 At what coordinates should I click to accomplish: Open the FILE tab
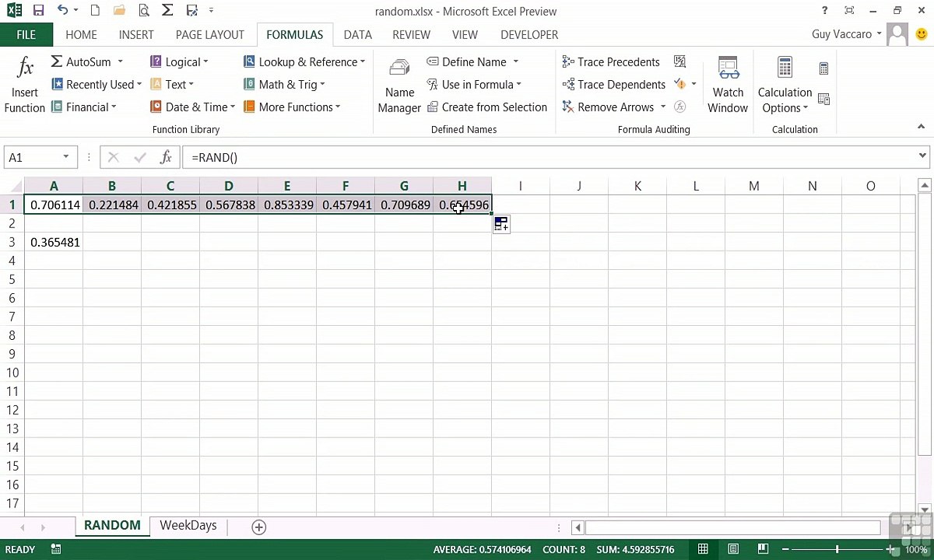pyautogui.click(x=26, y=34)
